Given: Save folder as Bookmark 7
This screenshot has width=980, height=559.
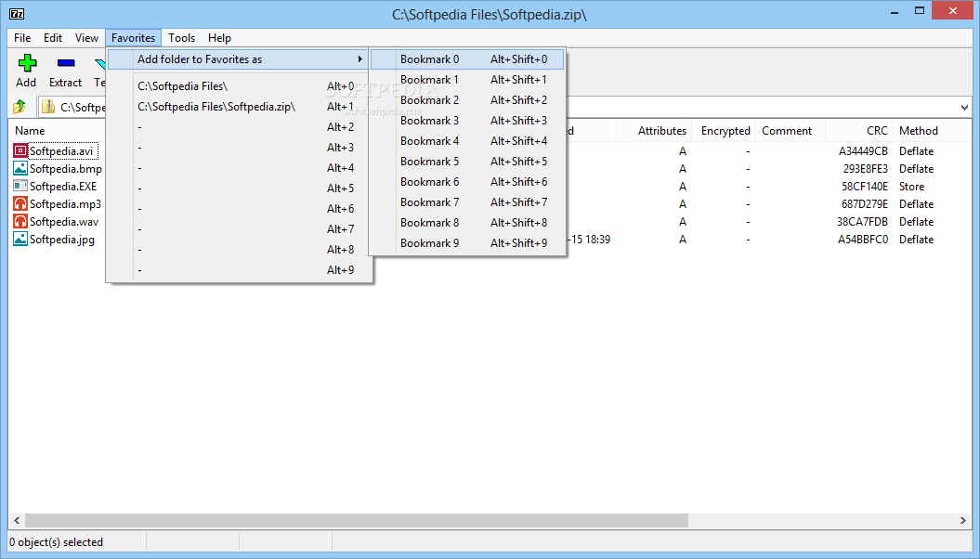Looking at the screenshot, I should [x=467, y=202].
